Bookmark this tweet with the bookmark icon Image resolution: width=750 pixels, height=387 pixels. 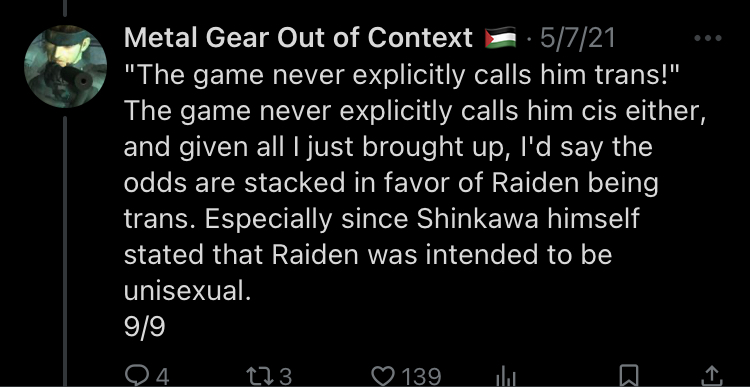coord(629,376)
